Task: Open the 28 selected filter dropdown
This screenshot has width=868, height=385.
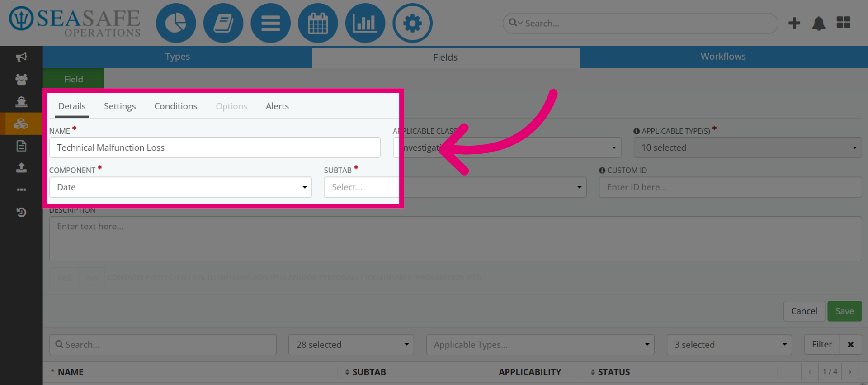Action: [351, 345]
